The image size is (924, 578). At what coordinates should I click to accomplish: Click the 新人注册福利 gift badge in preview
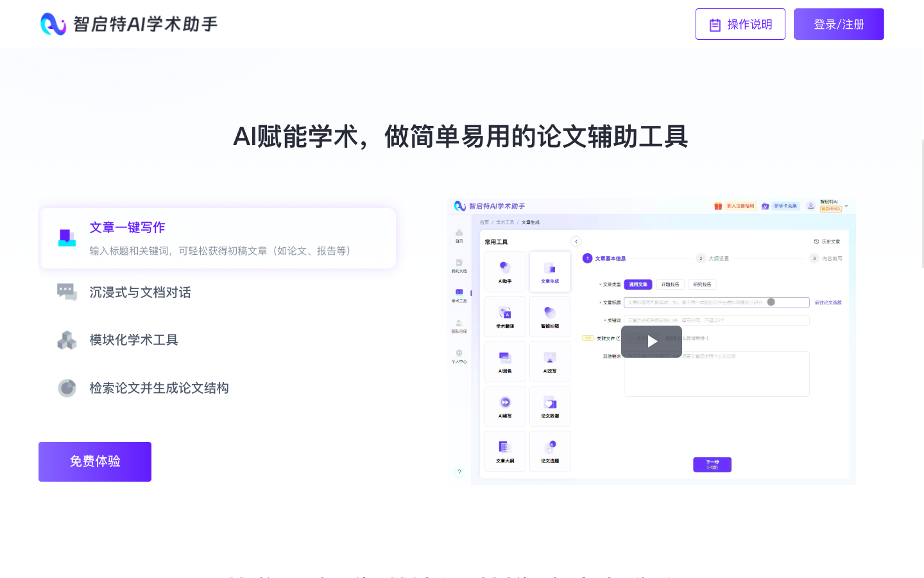tap(735, 206)
